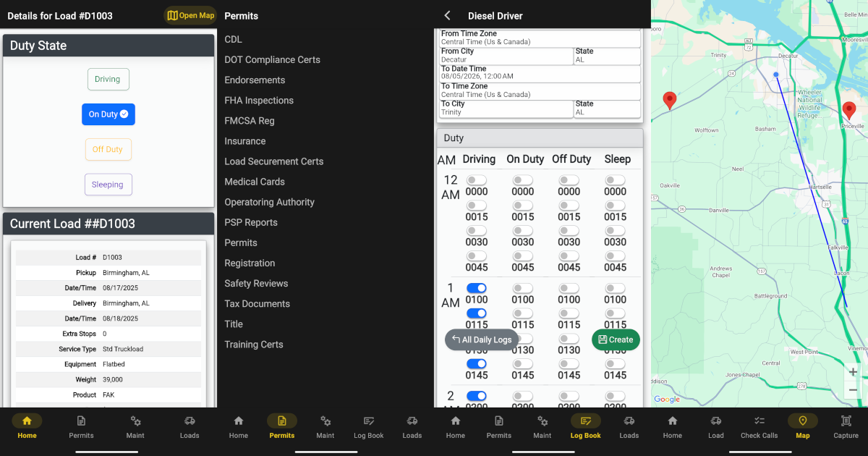Go Home from the Permits screen nav
Viewport: 868px width, 456px height.
pyautogui.click(x=239, y=421)
